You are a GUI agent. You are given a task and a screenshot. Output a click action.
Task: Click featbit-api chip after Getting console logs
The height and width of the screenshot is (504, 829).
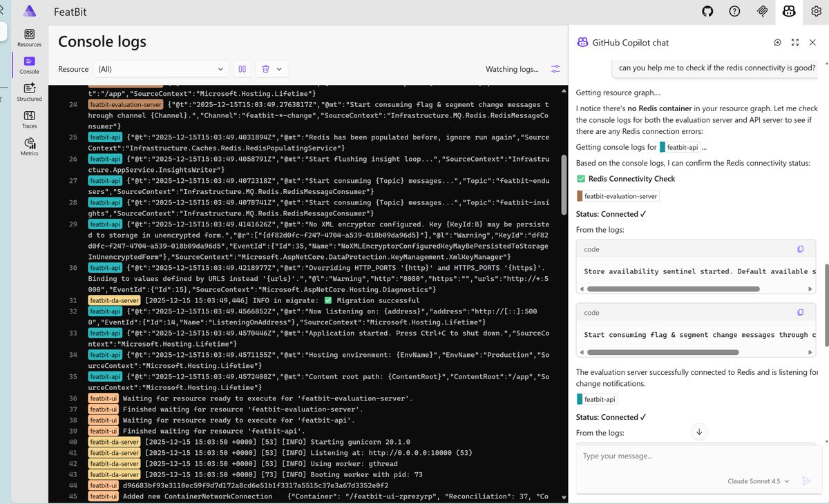[679, 147]
